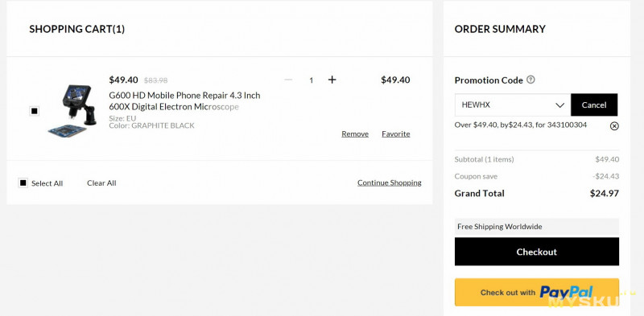Follow the Continue Shopping link
The height and width of the screenshot is (316, 644).
(390, 183)
